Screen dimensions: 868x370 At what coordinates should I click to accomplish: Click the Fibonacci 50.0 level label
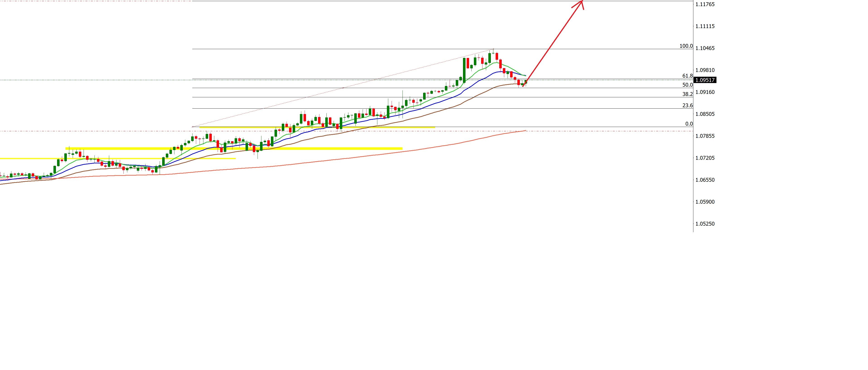click(x=687, y=85)
